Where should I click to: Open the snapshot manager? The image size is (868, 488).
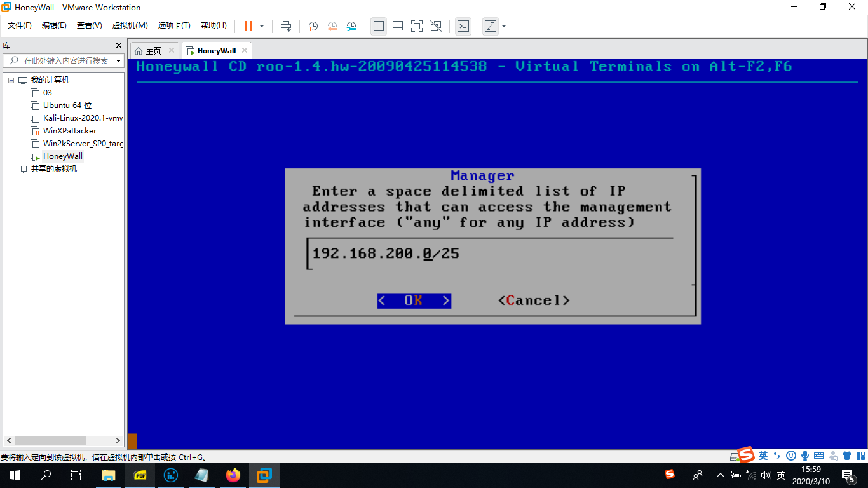click(351, 26)
